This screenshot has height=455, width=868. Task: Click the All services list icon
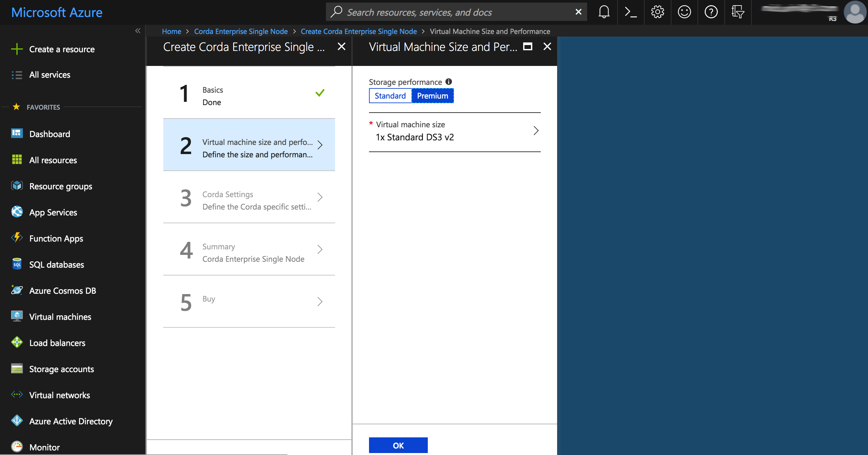[x=17, y=75]
